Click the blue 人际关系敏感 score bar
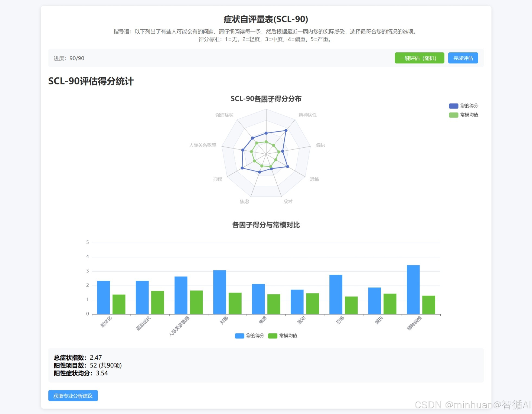 181,295
